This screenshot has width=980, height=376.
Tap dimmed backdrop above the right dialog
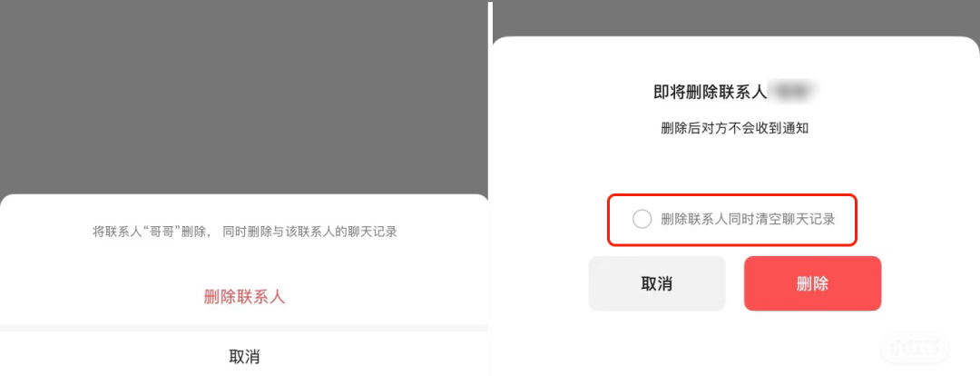[x=736, y=17]
